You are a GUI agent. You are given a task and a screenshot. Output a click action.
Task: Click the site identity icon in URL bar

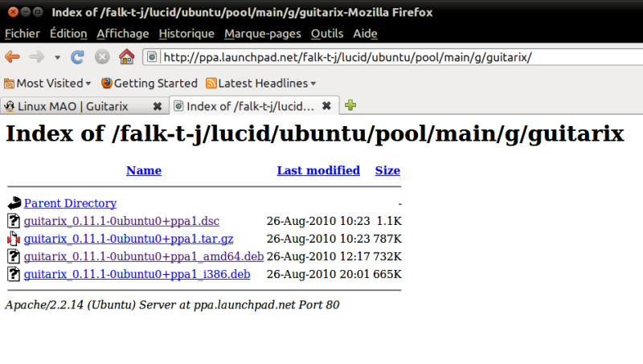tap(152, 57)
